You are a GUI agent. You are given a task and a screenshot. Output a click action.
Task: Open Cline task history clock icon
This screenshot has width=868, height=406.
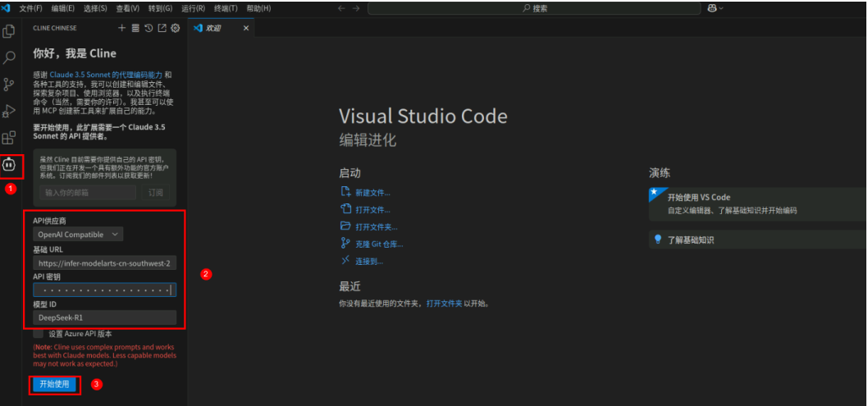pos(149,28)
